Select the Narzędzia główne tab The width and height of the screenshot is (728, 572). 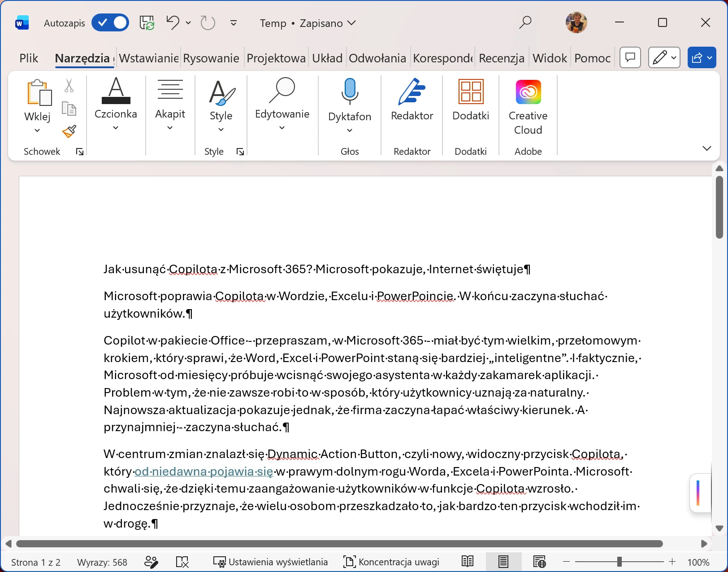(84, 58)
